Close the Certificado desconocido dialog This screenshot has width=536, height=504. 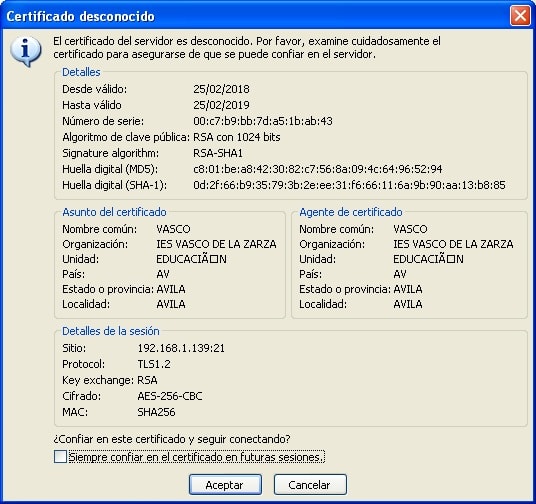[x=520, y=16]
